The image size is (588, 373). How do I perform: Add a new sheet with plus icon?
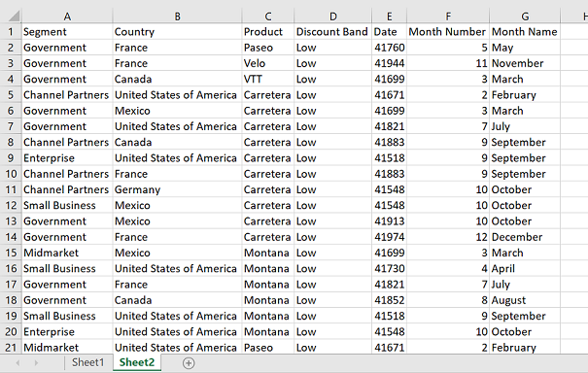[189, 363]
